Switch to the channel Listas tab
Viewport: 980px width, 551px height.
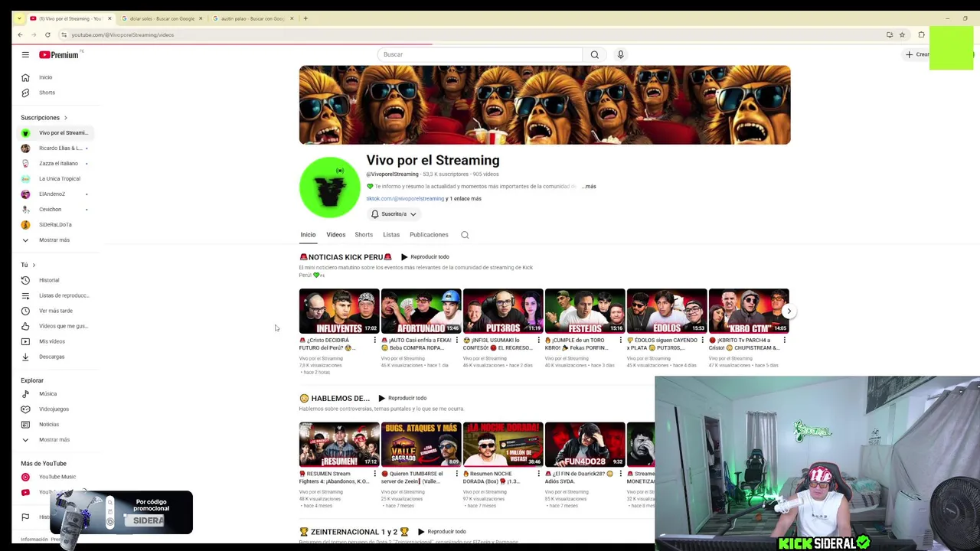coord(391,235)
